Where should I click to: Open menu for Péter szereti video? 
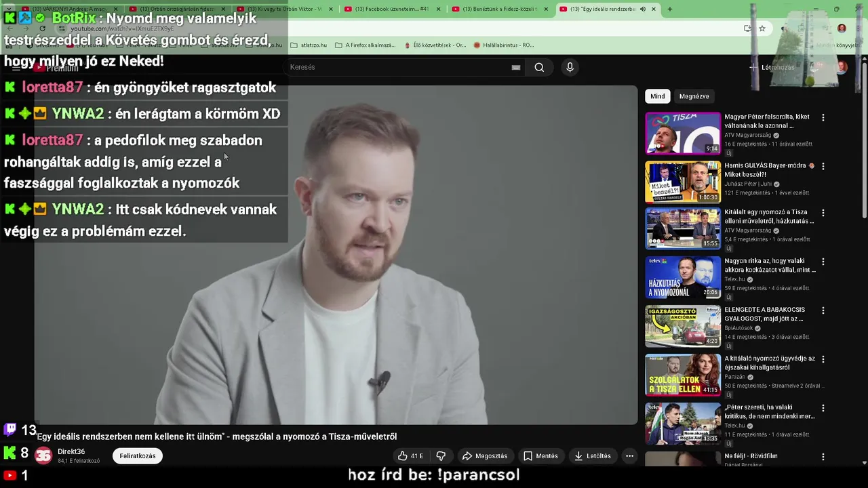pyautogui.click(x=823, y=408)
